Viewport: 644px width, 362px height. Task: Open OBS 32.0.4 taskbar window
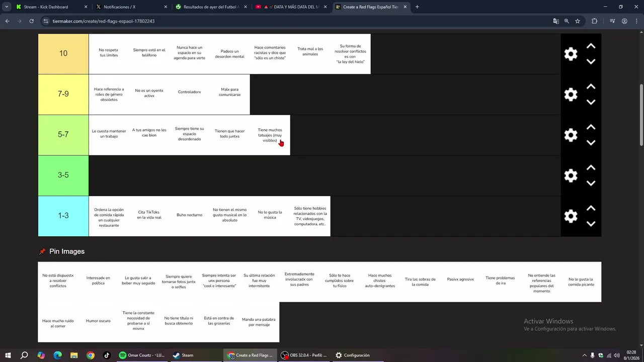304,355
